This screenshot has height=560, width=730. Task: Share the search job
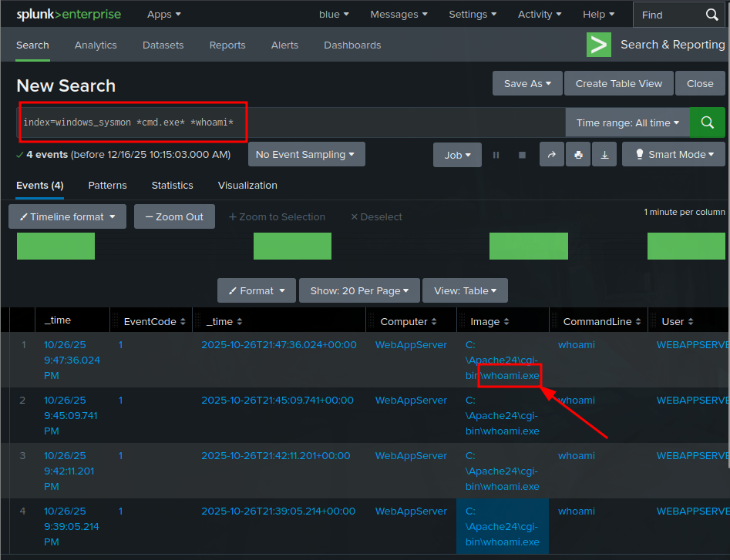tap(552, 154)
